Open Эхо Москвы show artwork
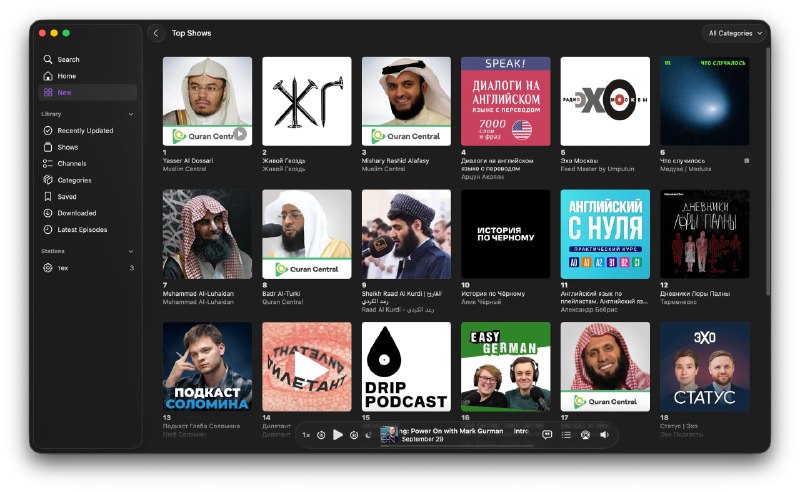 click(605, 101)
